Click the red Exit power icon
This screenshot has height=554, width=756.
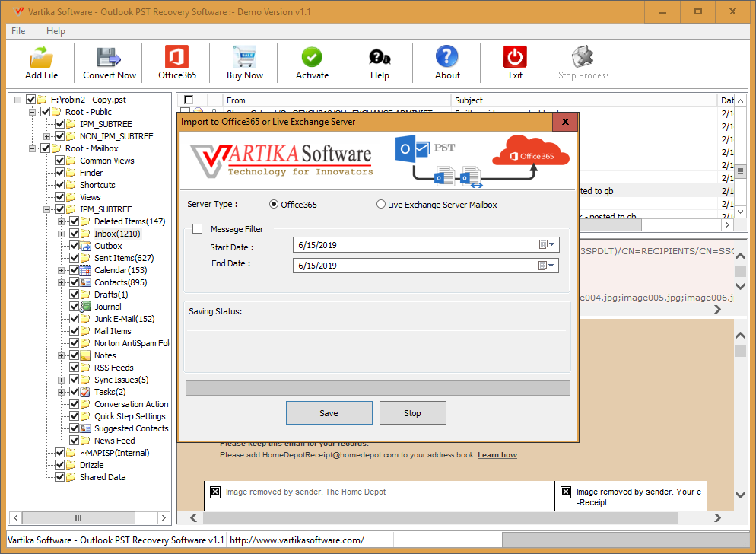515,57
